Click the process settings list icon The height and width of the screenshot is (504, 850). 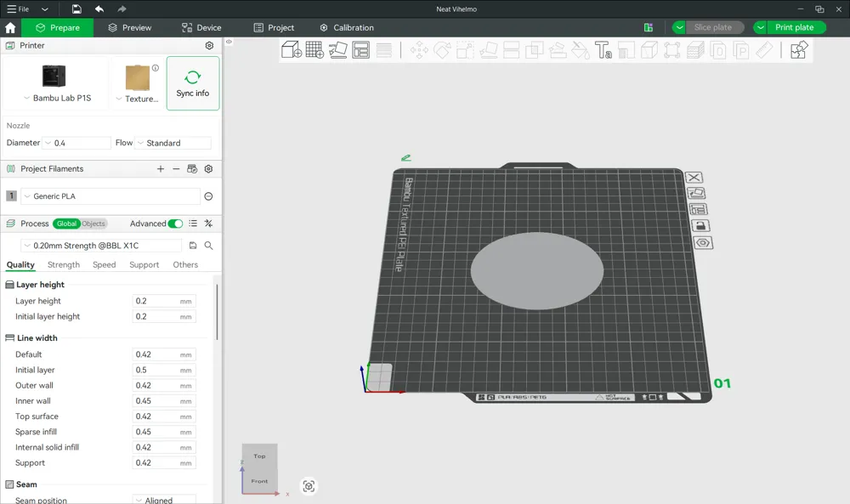pyautogui.click(x=193, y=224)
